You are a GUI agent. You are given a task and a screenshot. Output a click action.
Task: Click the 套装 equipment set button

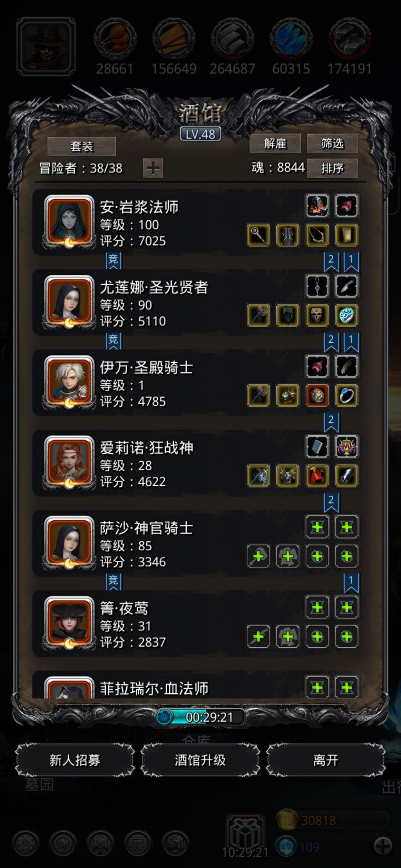pos(82,146)
